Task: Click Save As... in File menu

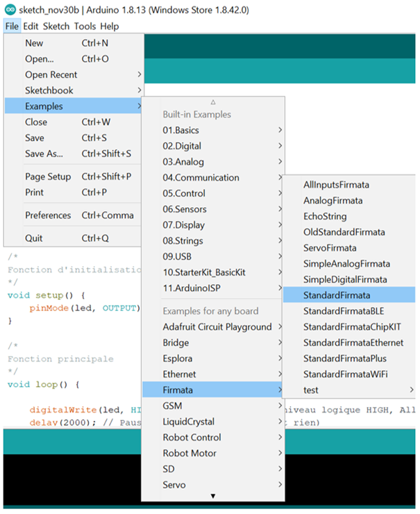Action: click(44, 154)
